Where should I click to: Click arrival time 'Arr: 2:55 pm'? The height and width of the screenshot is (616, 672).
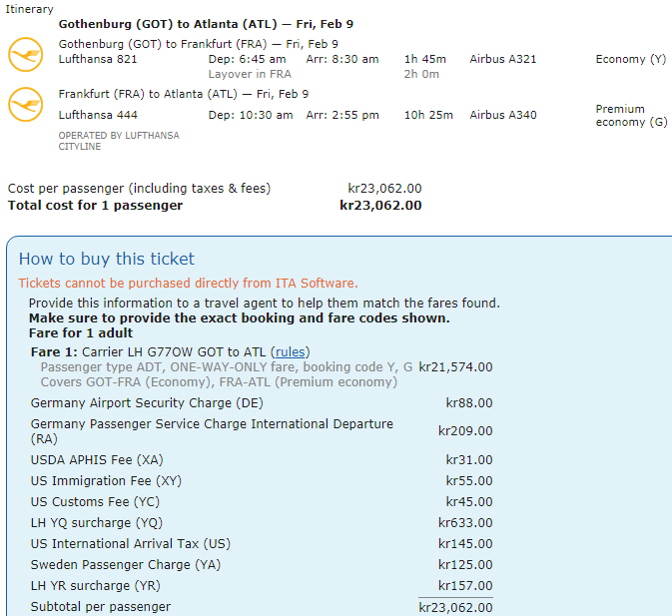click(x=342, y=115)
